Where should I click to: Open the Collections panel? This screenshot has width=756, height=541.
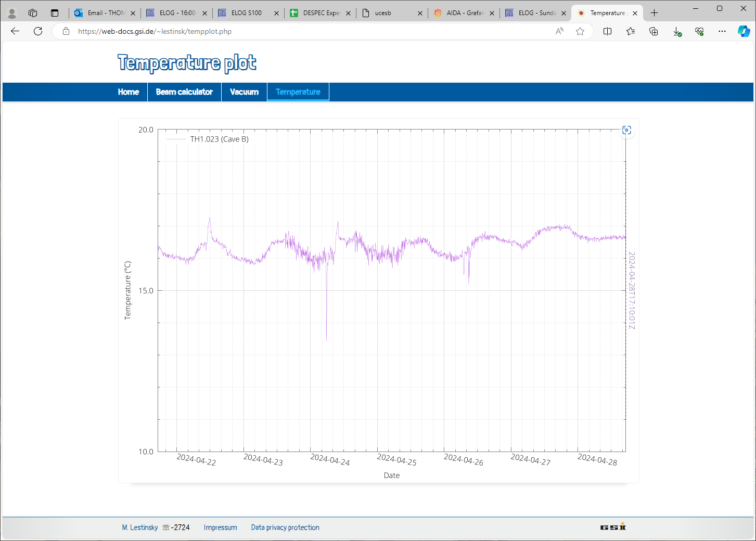pyautogui.click(x=654, y=31)
